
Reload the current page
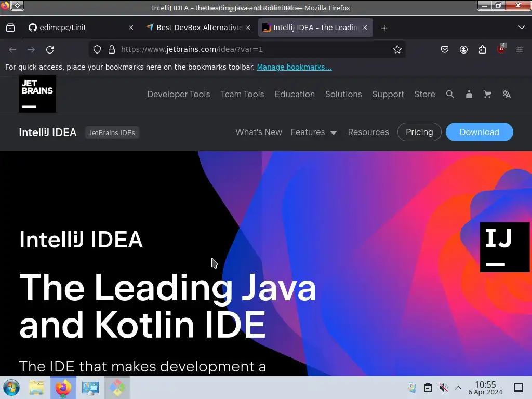click(50, 49)
